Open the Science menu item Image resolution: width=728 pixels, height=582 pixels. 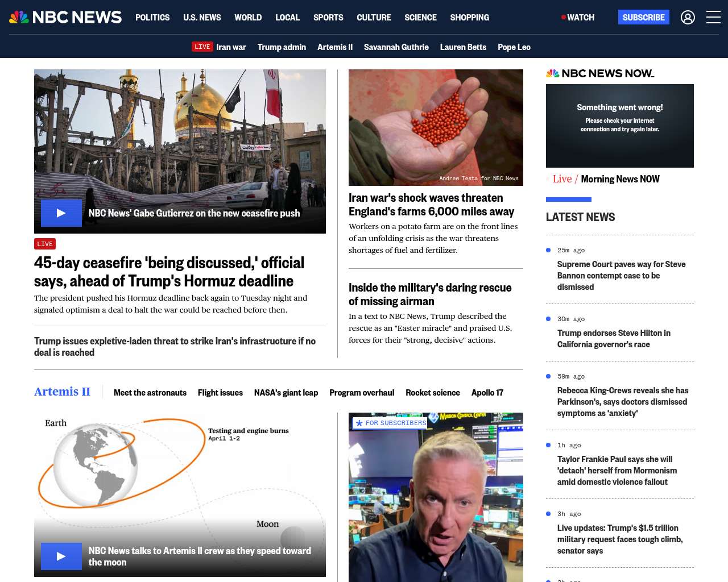[420, 18]
